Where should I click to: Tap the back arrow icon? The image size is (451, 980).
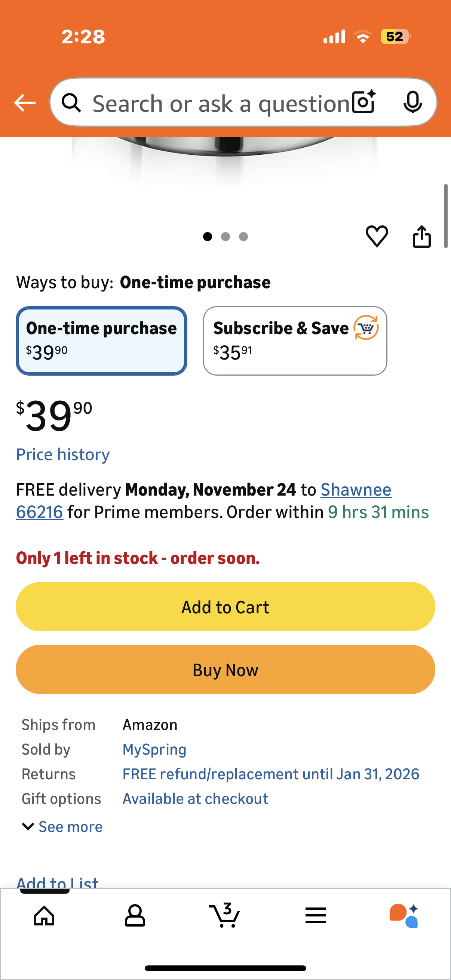click(x=25, y=103)
